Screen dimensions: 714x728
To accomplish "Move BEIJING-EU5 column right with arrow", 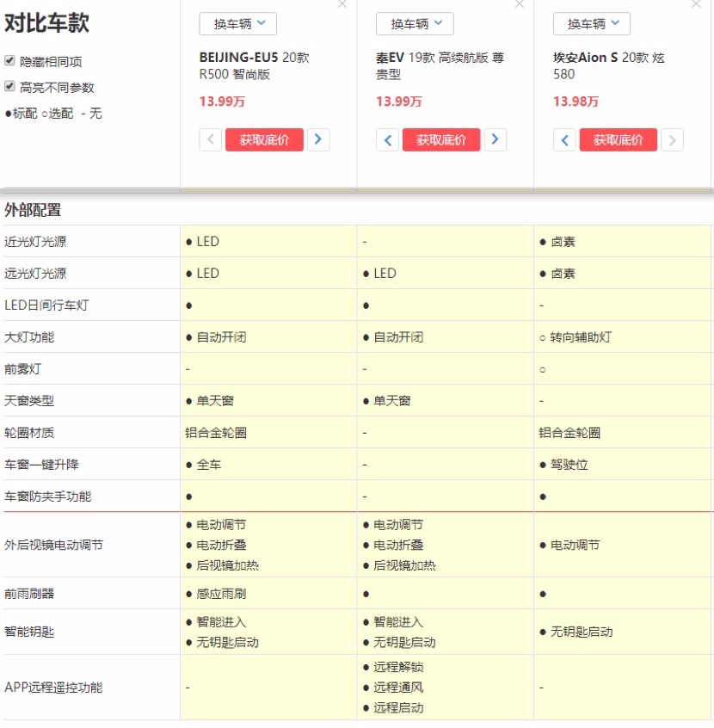I will tap(318, 139).
